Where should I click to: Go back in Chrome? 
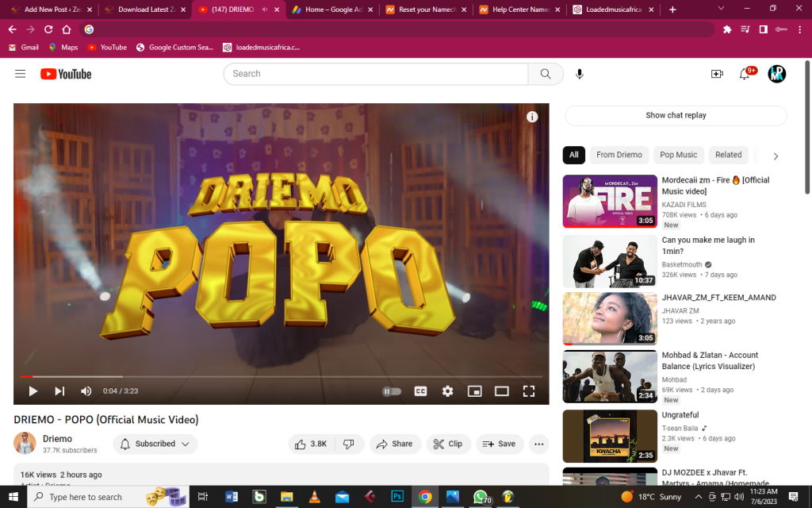[x=13, y=29]
